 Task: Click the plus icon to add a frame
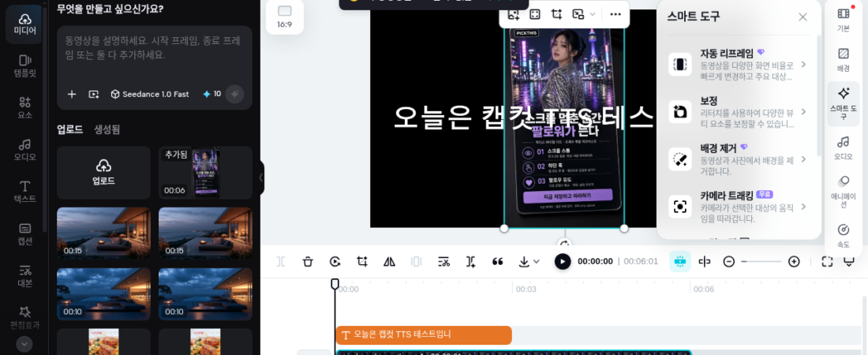(x=72, y=94)
